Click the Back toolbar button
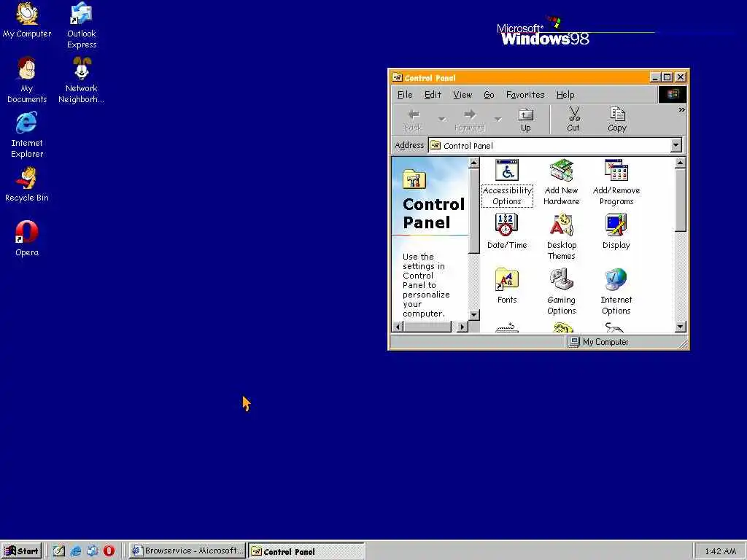 [x=413, y=120]
